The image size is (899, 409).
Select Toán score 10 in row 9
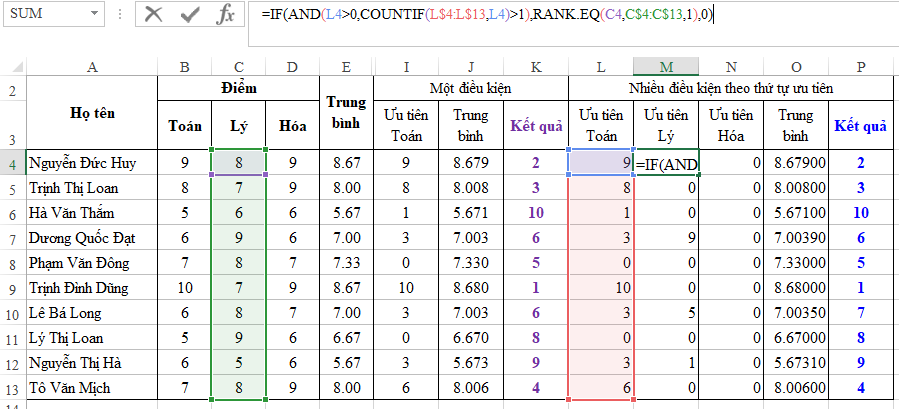pyautogui.click(x=184, y=288)
